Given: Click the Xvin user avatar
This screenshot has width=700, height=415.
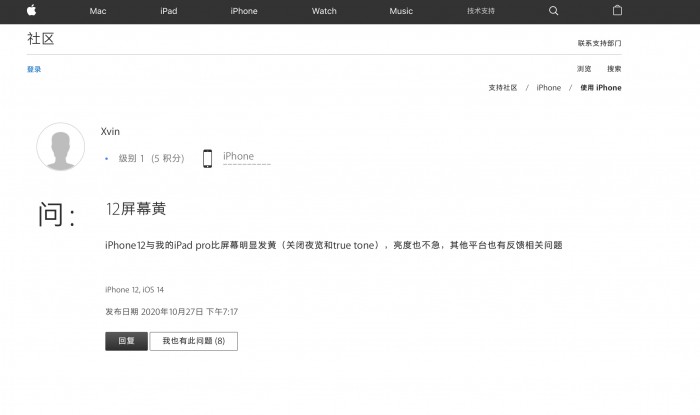Looking at the screenshot, I should point(60,146).
